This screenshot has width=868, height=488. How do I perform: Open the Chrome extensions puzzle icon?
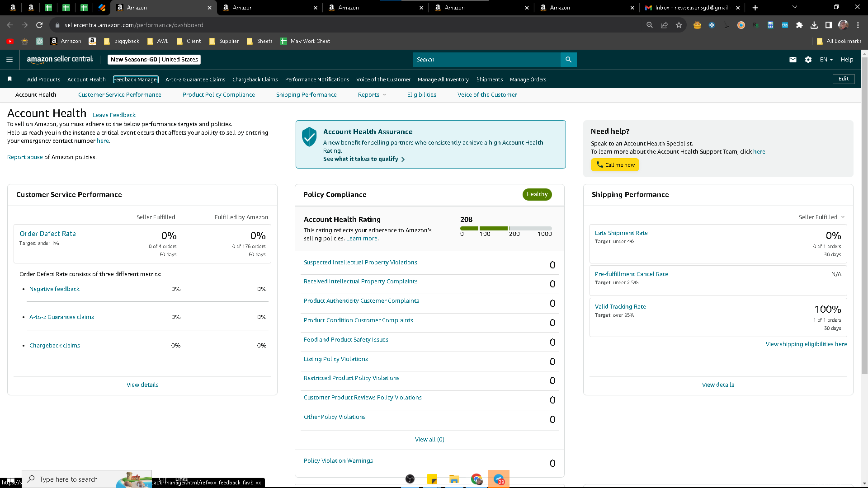(799, 25)
